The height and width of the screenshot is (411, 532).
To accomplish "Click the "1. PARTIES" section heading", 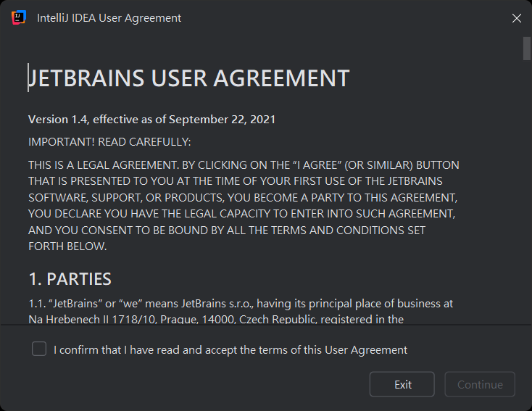I will tap(70, 279).
